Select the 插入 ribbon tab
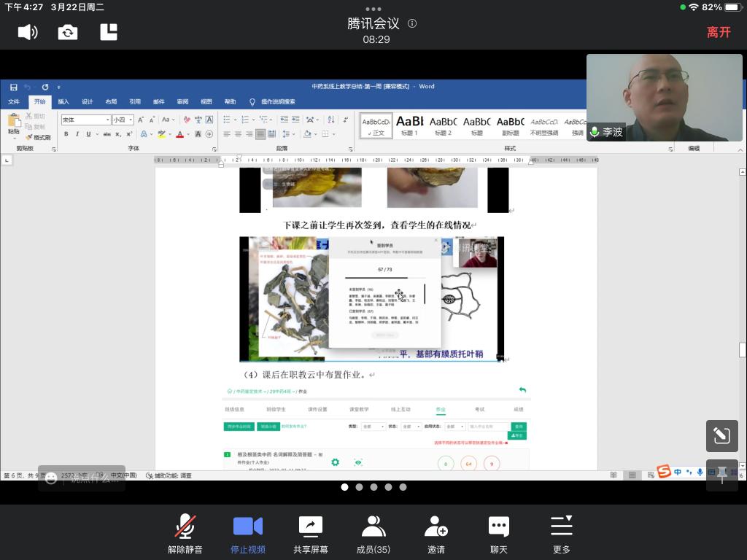The width and height of the screenshot is (747, 560). (x=63, y=102)
